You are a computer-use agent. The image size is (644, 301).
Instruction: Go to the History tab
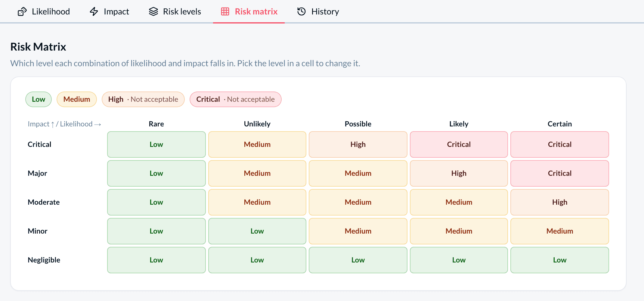[318, 12]
